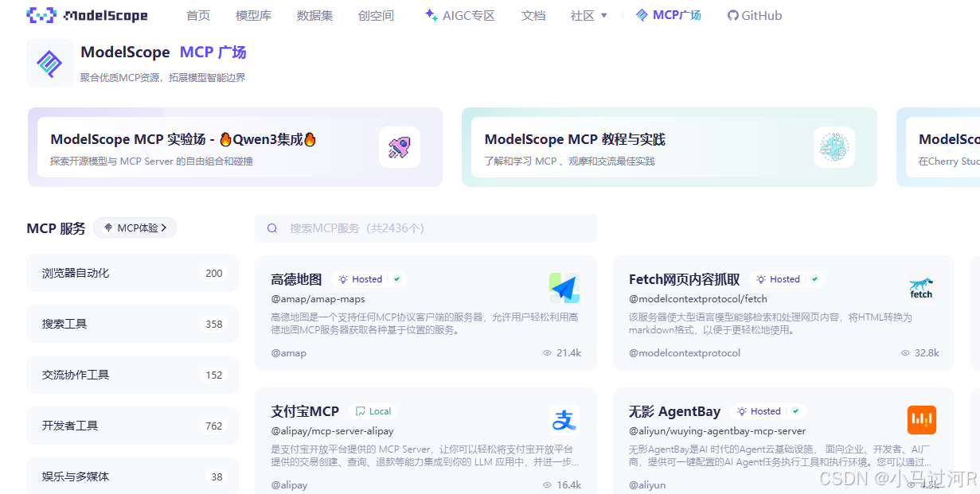Click the view count eye icon on 高德地图
The height and width of the screenshot is (494, 980).
[547, 352]
